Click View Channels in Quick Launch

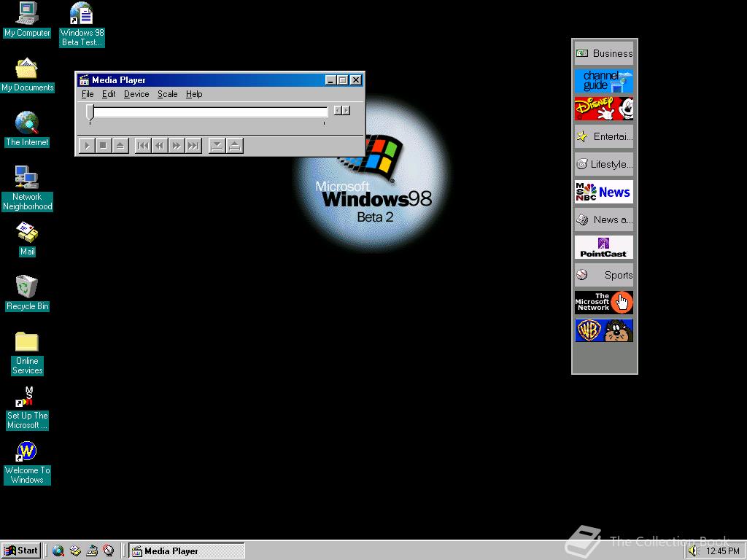coord(109,551)
